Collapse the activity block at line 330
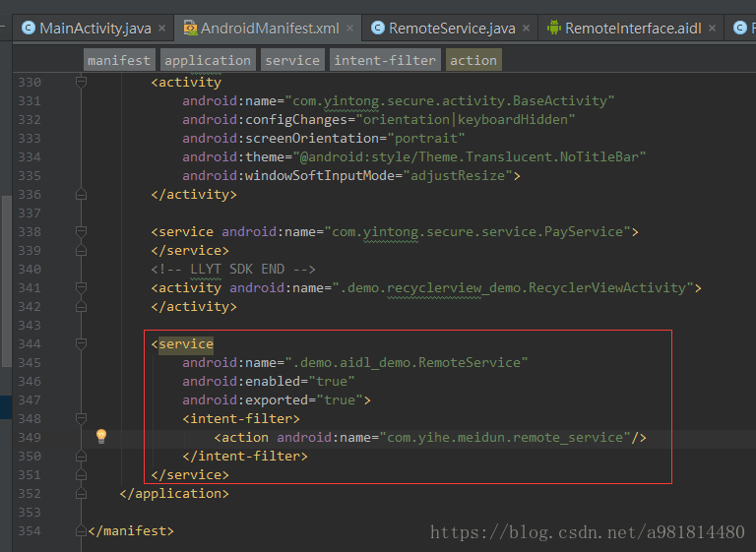The height and width of the screenshot is (552, 756). 81,82
